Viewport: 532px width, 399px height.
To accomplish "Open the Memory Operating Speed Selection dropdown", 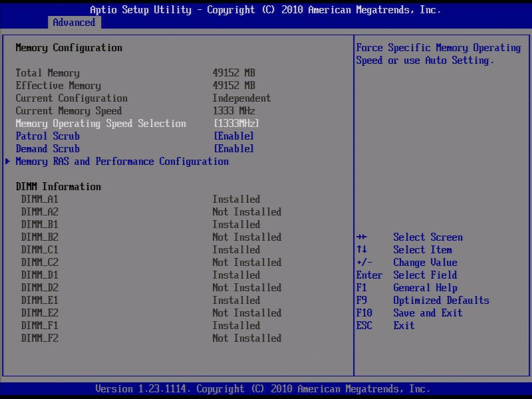I will pos(236,123).
